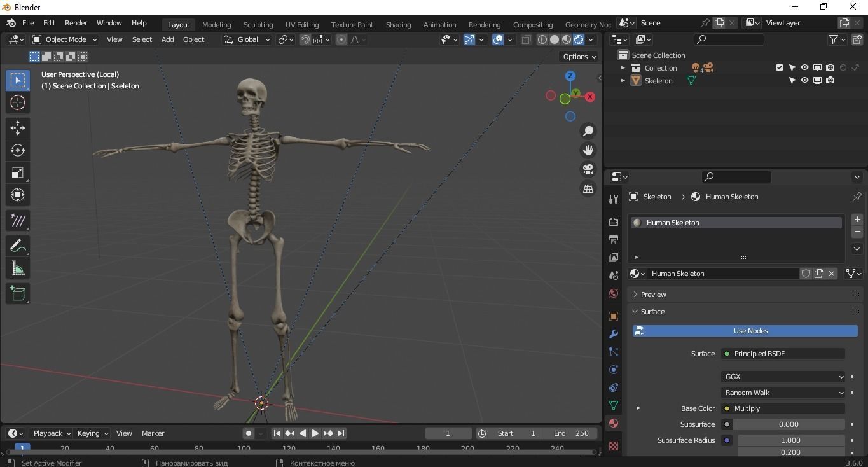Switch to the Shading workspace tab
Viewport: 868px width, 467px height.
coord(398,24)
